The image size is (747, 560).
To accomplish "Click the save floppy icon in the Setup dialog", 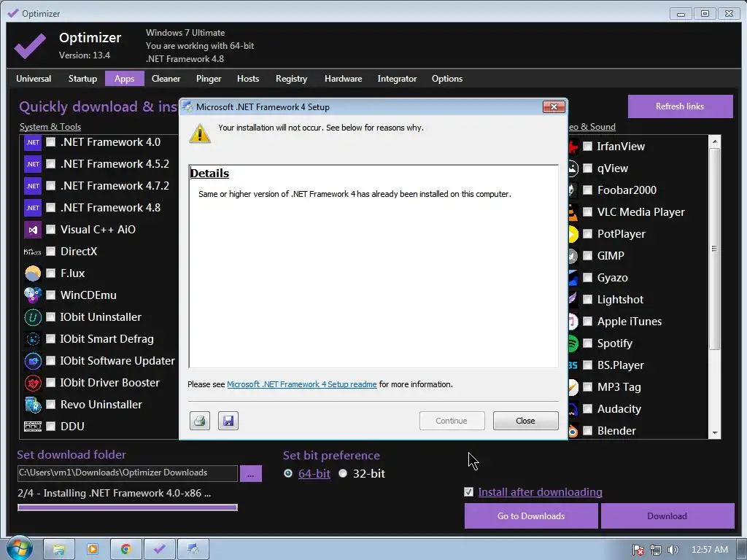I will point(228,421).
